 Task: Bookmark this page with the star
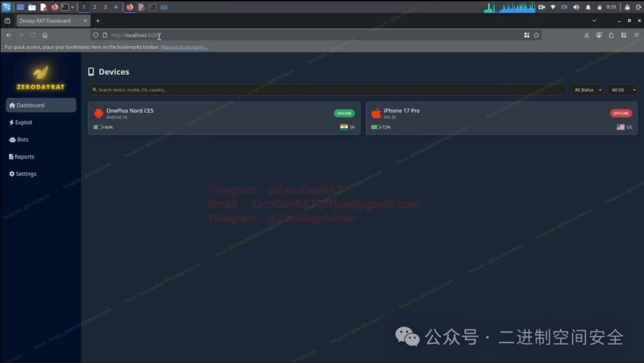click(x=537, y=35)
